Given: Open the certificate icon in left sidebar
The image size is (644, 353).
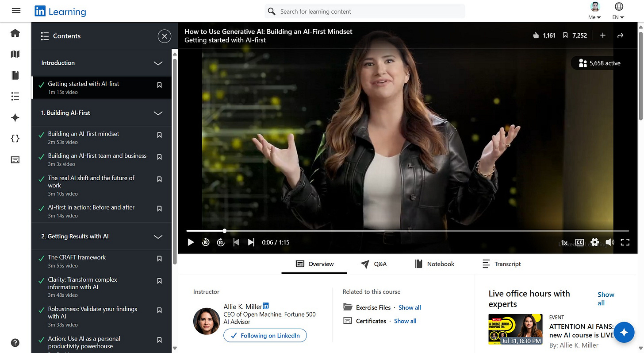Looking at the screenshot, I should [15, 159].
